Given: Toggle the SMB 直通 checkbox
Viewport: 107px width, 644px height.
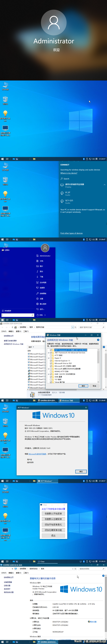Looking at the screenshot, I should pyautogui.click(x=51, y=377).
